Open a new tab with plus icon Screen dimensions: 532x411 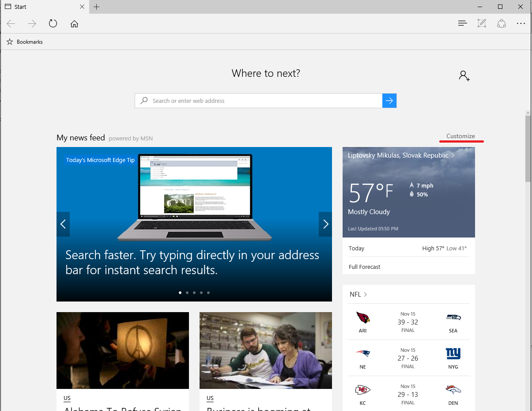click(96, 7)
